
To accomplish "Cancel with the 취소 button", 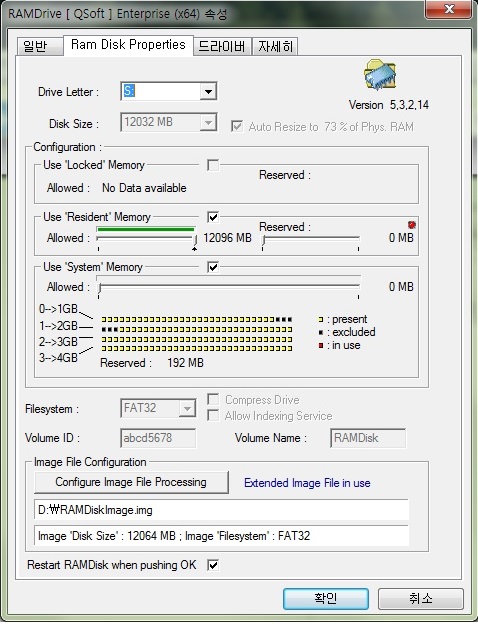I will 420,599.
